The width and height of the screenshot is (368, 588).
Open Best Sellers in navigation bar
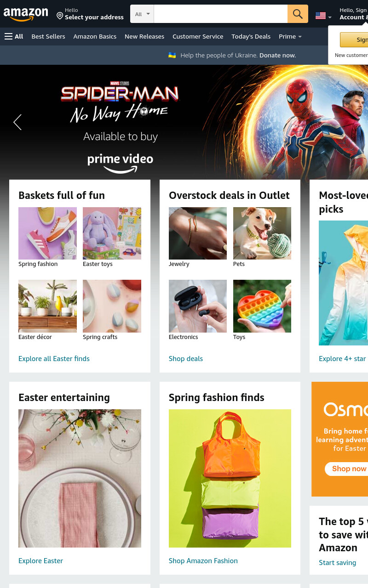pyautogui.click(x=48, y=36)
